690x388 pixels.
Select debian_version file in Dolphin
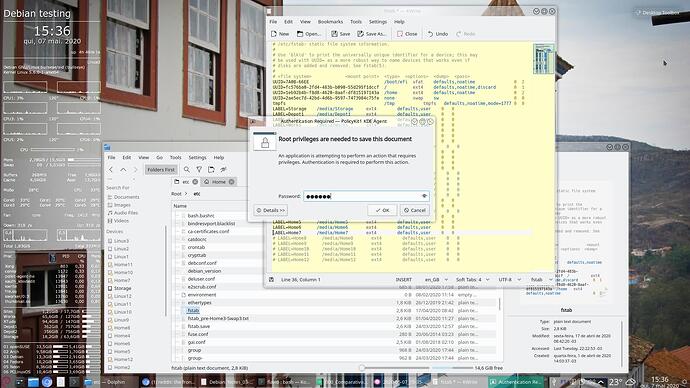(x=204, y=271)
